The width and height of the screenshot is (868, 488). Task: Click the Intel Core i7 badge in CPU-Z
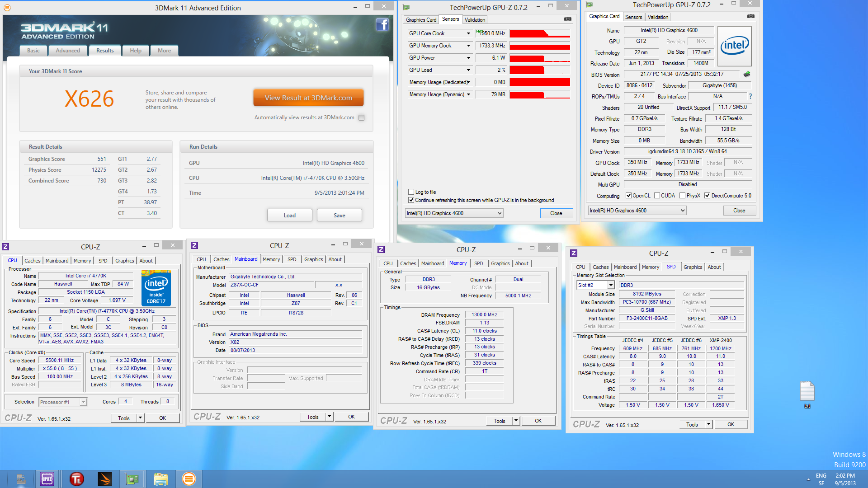pos(156,287)
